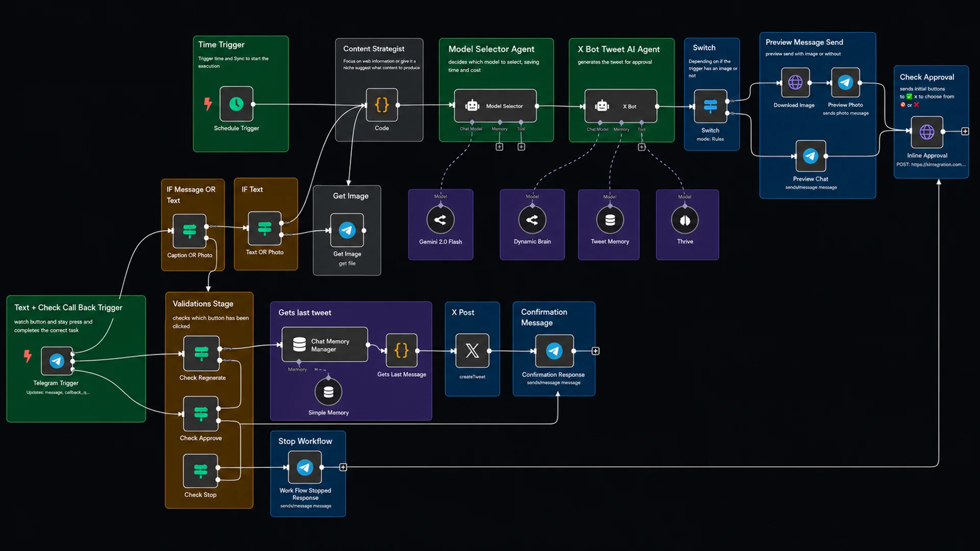Select the Gemini 2.0 Flash model node
Viewport: 980px width, 551px height.
[x=440, y=220]
